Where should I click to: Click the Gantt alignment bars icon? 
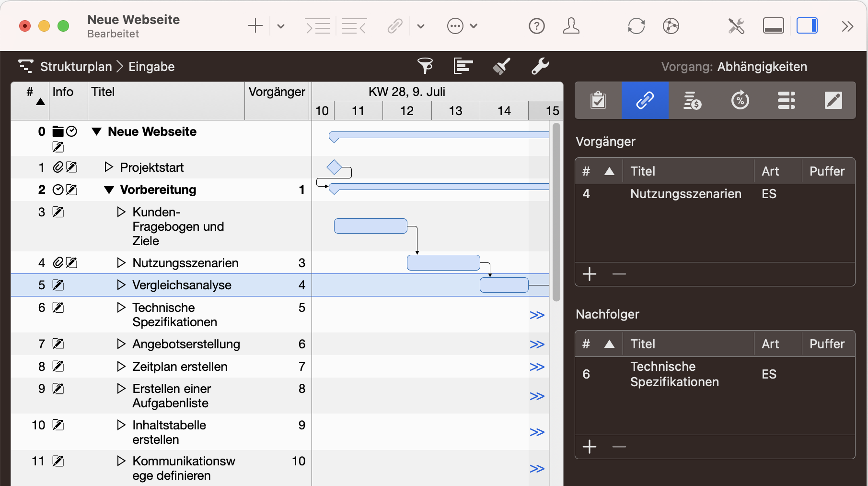[463, 66]
